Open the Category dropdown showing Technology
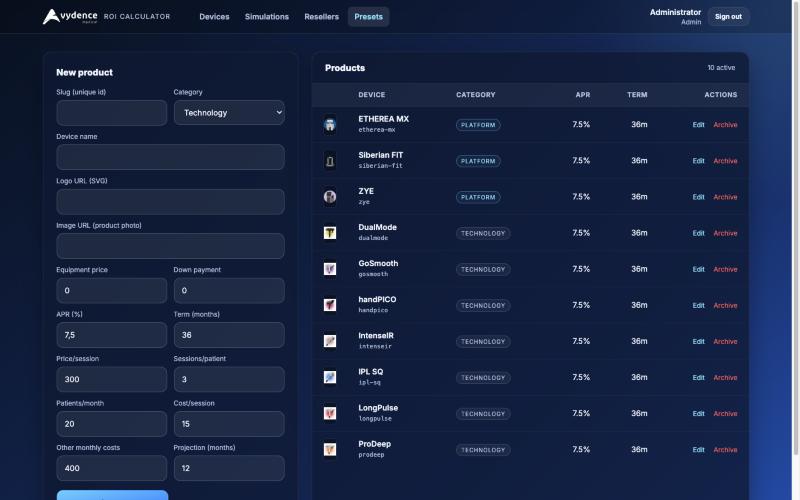Screen dimensions: 800x500 pos(229,113)
